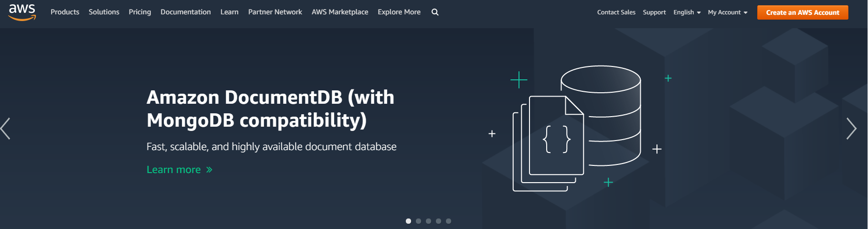Open Partner Network menu
This screenshot has width=868, height=229.
275,12
